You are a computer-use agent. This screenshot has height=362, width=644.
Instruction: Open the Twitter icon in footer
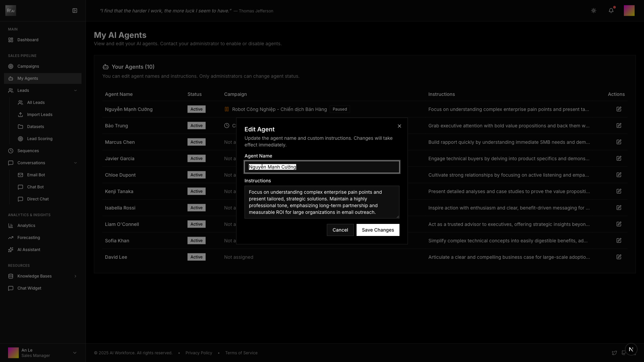[614, 353]
